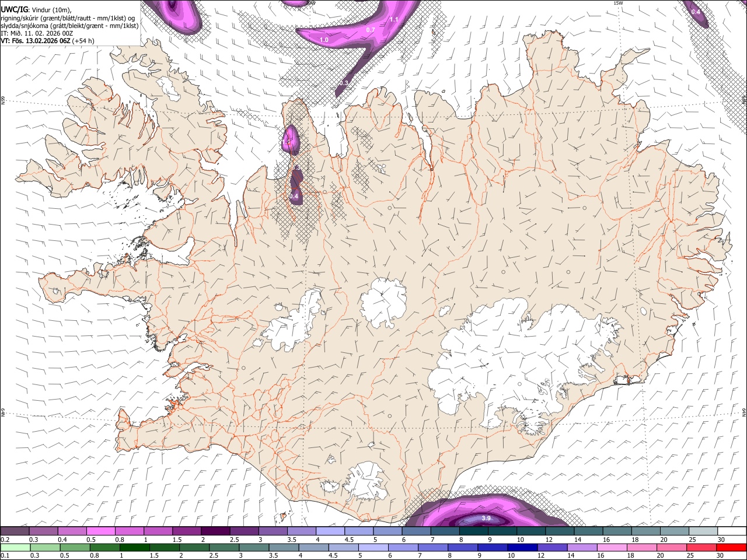
Task: Click the lavender snow-scale swatch labeled 4
Action: pyautogui.click(x=330, y=531)
